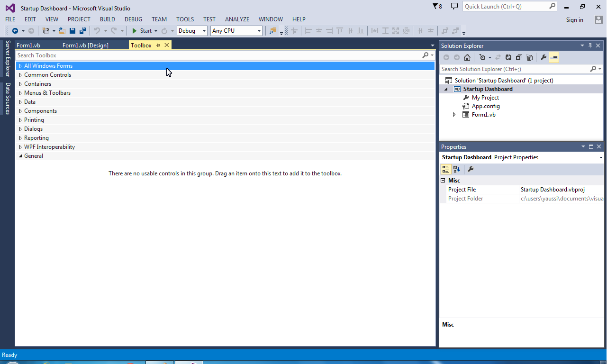Screen dimensions: 607x364
Task: Open the document tabs overflow dropdown
Action: [432, 45]
